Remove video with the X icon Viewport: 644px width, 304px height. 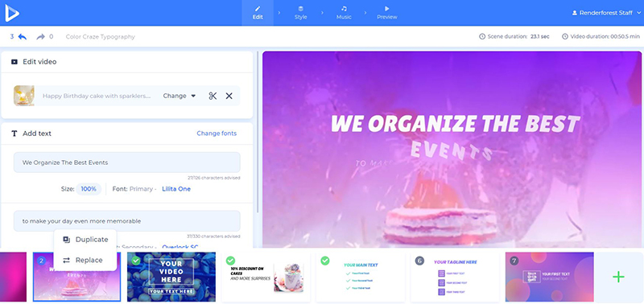229,96
